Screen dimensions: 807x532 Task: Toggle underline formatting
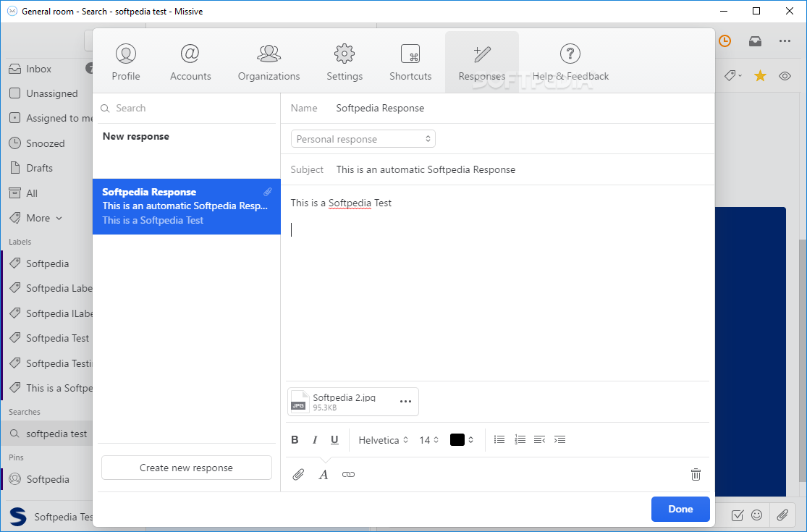(x=334, y=440)
